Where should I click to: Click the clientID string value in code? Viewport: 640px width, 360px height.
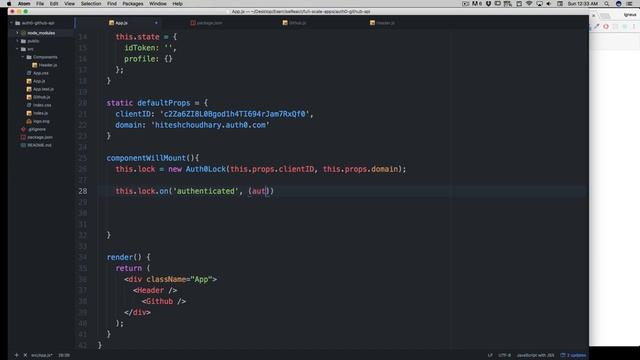pyautogui.click(x=235, y=114)
